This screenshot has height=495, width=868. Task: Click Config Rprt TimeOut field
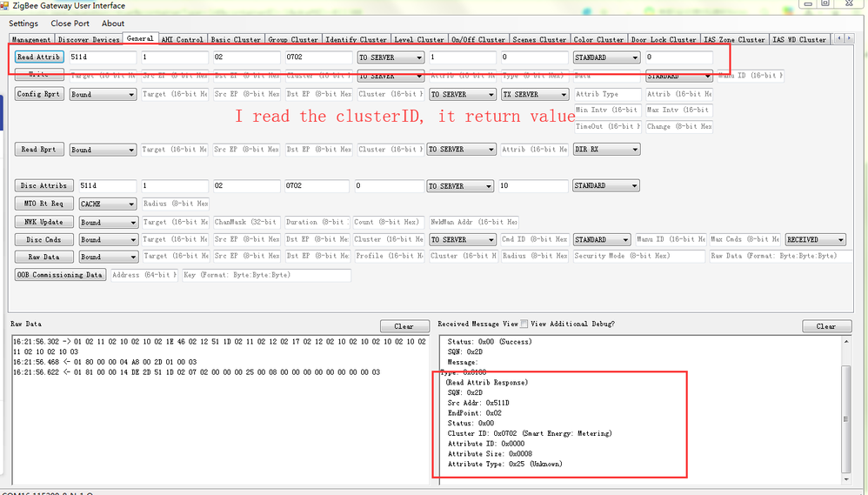(608, 126)
